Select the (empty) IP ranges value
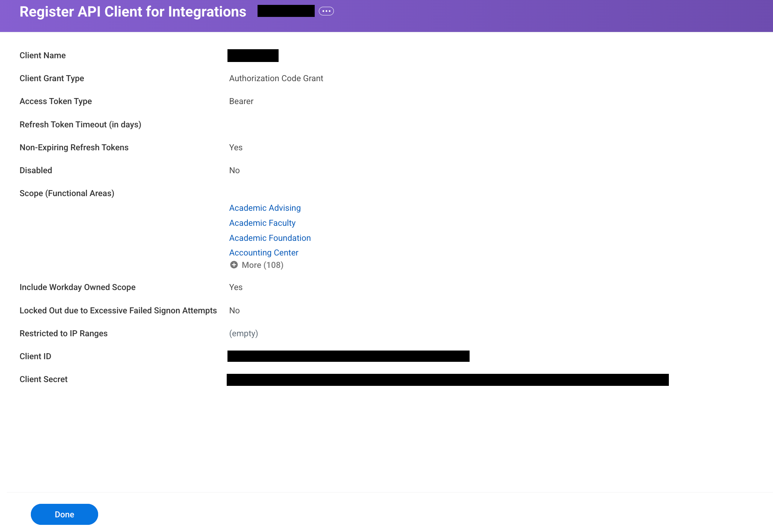773x532 pixels. [243, 333]
